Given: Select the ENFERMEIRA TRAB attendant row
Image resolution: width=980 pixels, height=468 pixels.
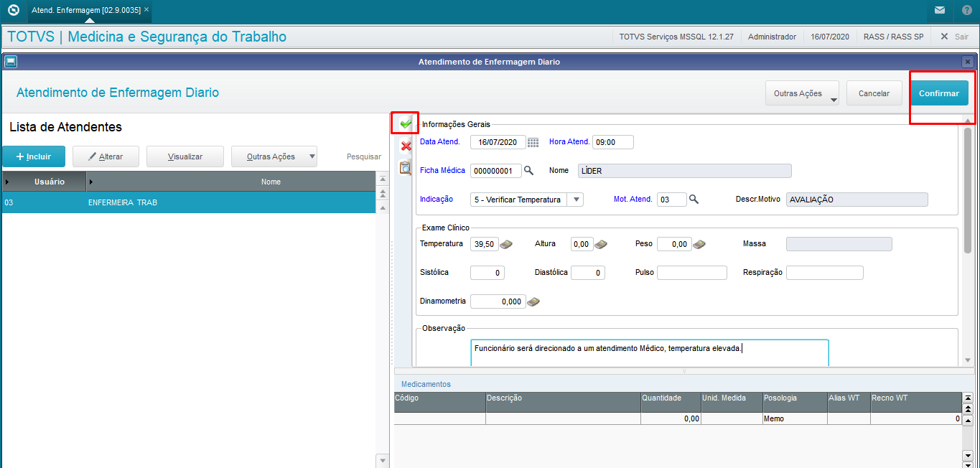Looking at the screenshot, I should pos(189,202).
